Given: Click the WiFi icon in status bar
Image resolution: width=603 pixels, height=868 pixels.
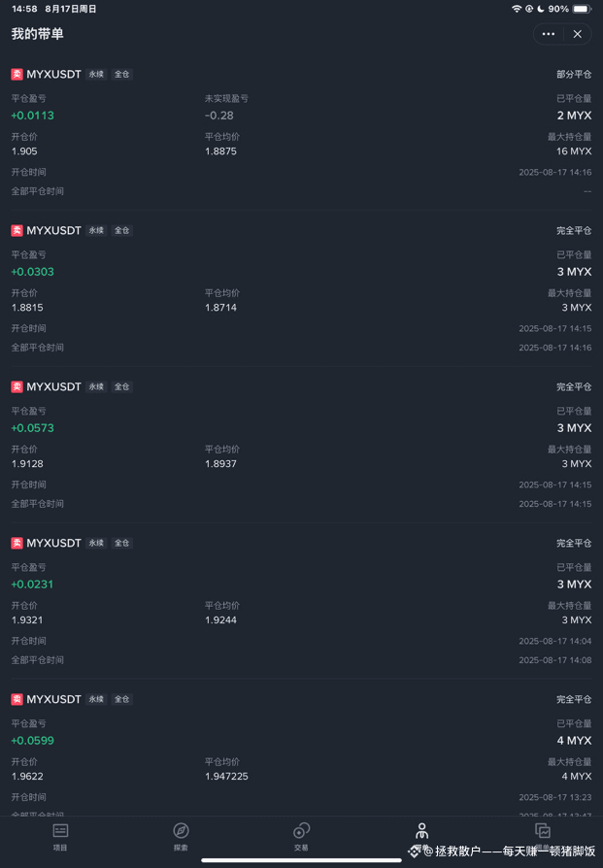Looking at the screenshot, I should click(x=517, y=9).
